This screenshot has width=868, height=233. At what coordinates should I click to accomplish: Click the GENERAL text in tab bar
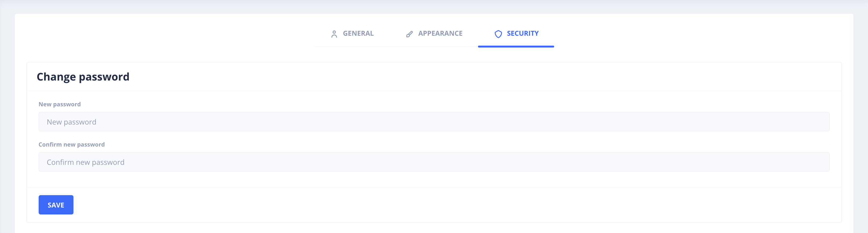pos(358,33)
